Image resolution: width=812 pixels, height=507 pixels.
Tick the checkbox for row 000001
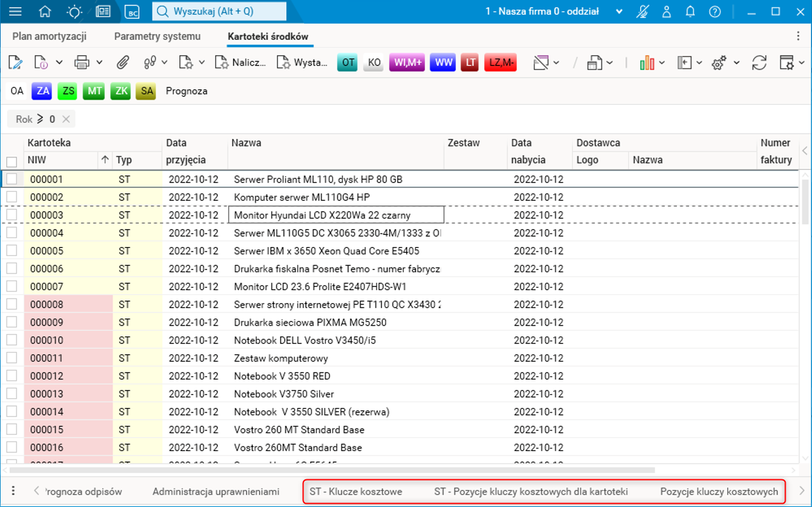pyautogui.click(x=12, y=180)
